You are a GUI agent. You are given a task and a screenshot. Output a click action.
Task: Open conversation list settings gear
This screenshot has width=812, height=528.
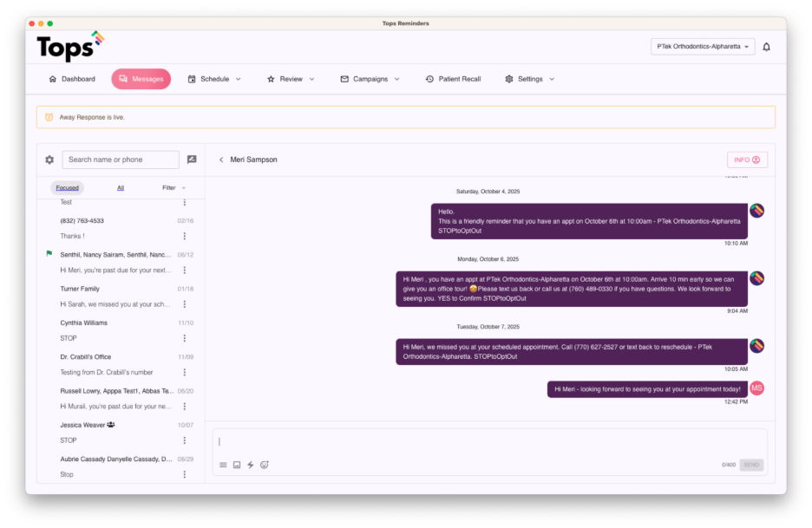click(x=49, y=160)
